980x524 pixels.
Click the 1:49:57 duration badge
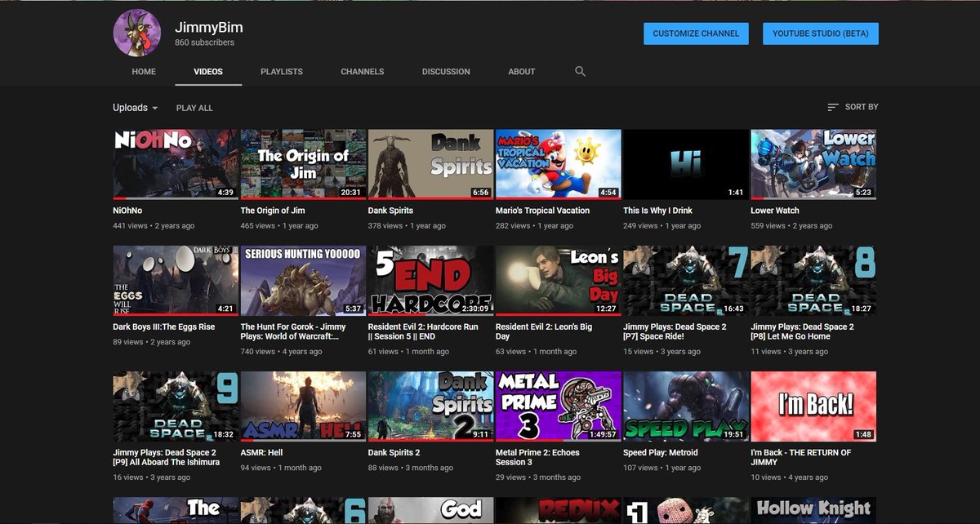[x=602, y=434]
